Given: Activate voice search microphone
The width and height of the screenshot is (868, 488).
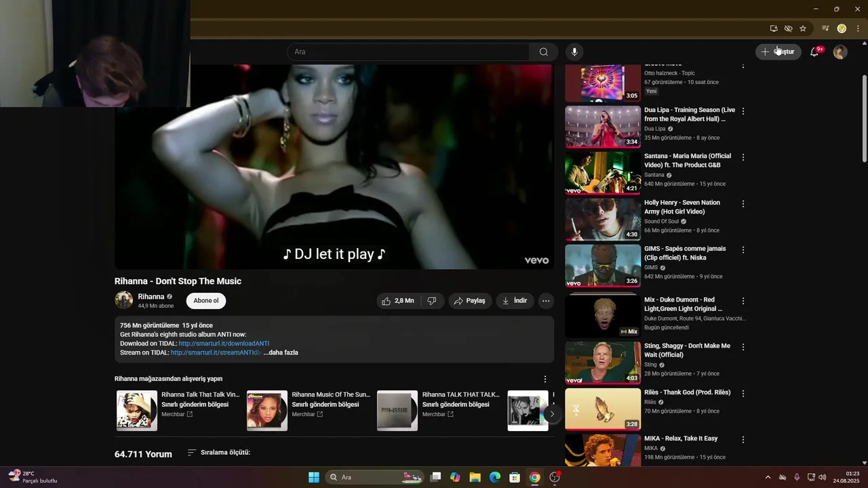Looking at the screenshot, I should click(x=574, y=52).
